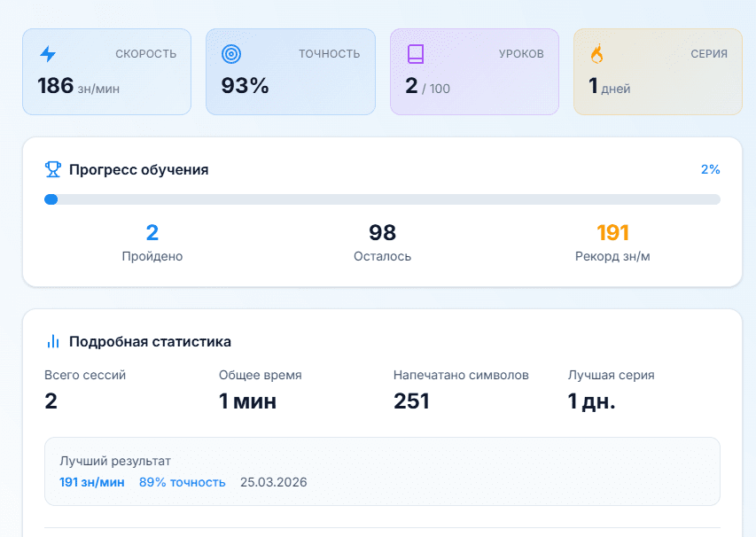The image size is (756, 537).
Task: Click the 191 зн/мин best result
Action: pos(92,482)
